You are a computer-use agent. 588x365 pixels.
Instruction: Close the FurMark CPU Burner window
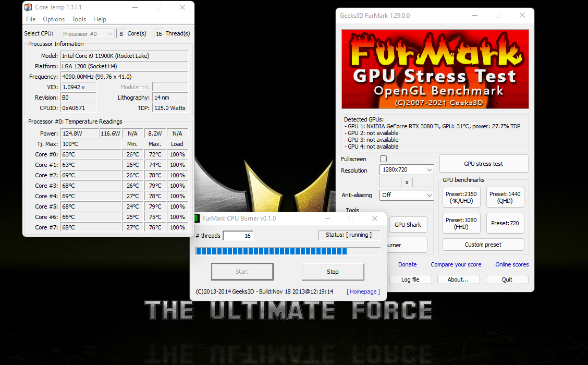(x=374, y=218)
